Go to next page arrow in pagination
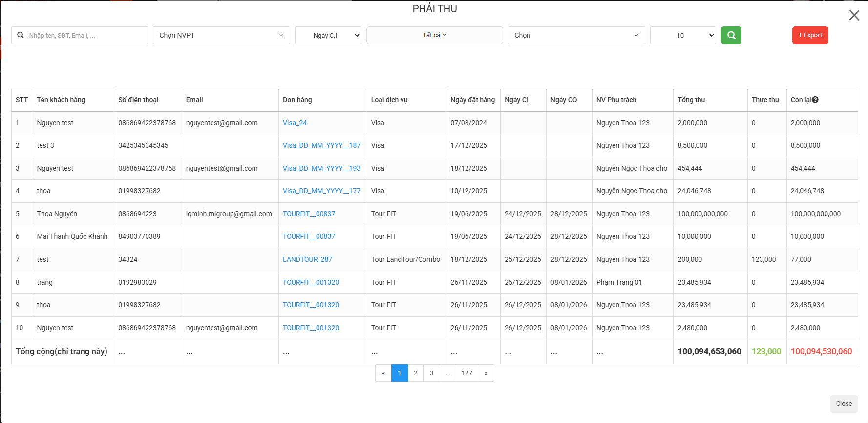Image resolution: width=868 pixels, height=423 pixels. coord(486,373)
